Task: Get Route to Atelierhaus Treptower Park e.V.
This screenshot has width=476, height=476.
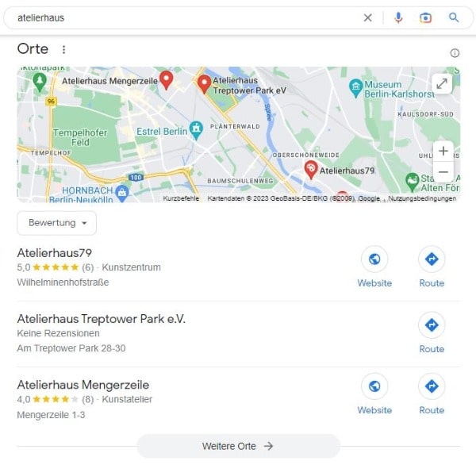Action: 432,333
